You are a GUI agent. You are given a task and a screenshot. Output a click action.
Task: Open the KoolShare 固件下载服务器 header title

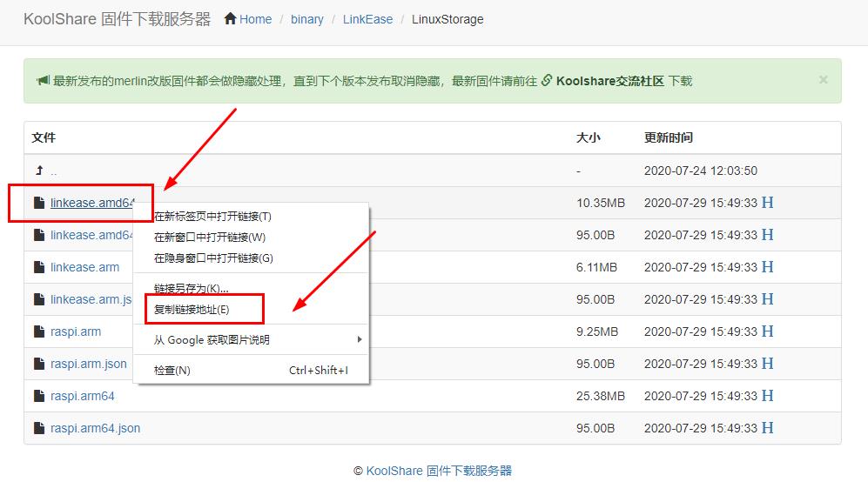pyautogui.click(x=117, y=19)
